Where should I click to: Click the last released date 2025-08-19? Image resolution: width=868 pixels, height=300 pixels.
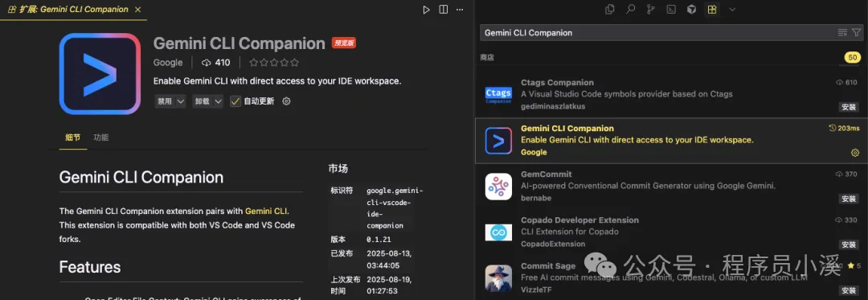tap(389, 285)
